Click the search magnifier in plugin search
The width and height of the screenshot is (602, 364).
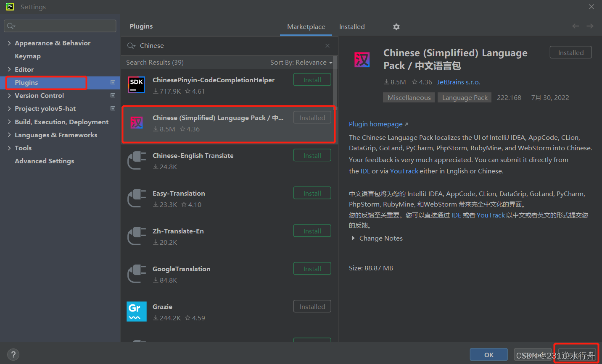[131, 46]
